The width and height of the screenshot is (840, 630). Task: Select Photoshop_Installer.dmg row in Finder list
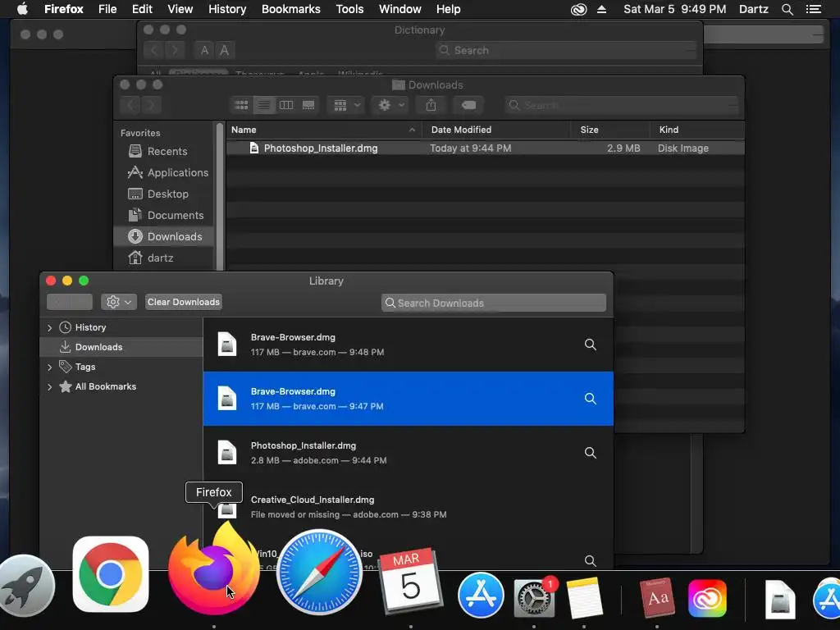[x=485, y=148]
